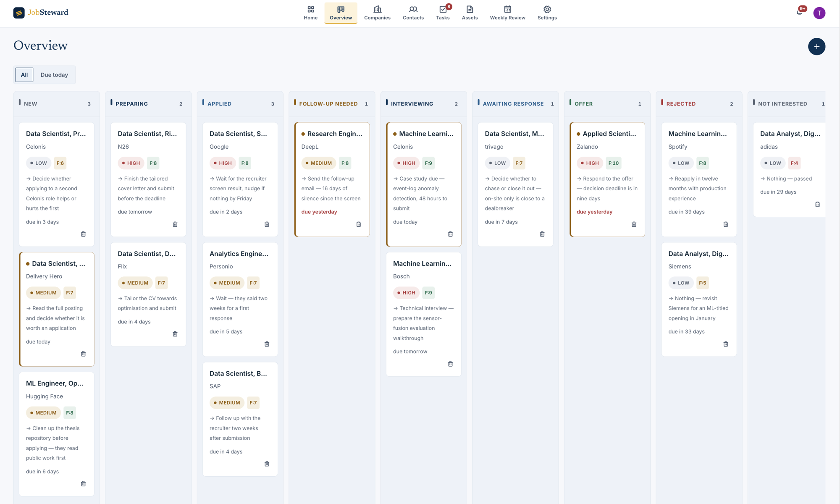Click the Awaiting Response column header

tap(515, 104)
